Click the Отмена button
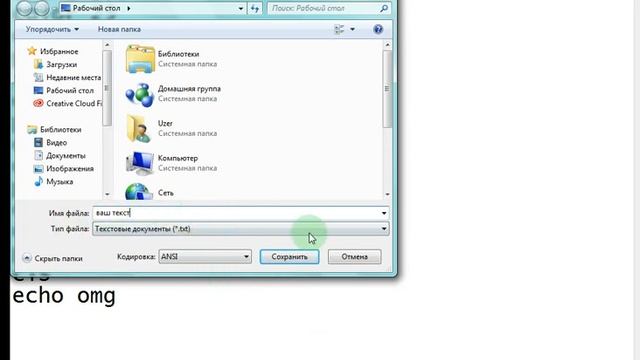The height and width of the screenshot is (360, 640). point(354,257)
